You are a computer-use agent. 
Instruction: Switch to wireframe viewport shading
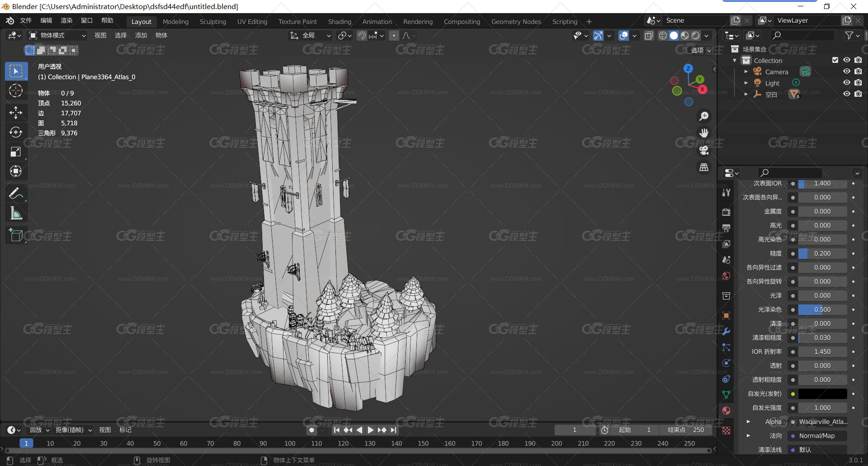click(663, 35)
